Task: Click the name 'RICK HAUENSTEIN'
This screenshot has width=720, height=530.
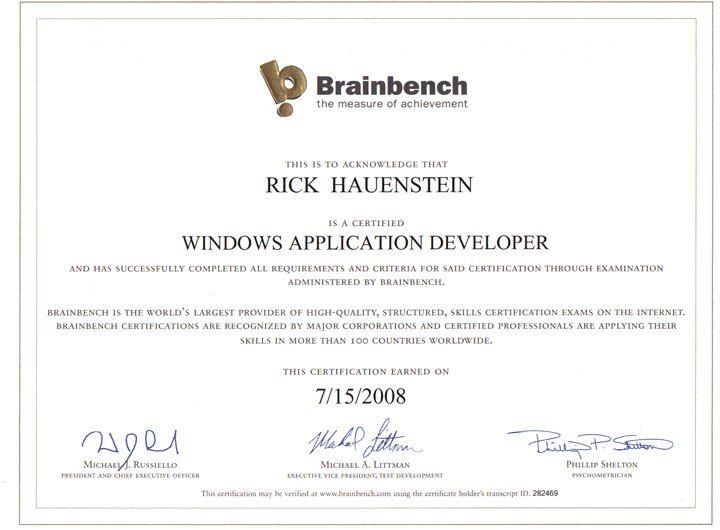Action: 369,185
